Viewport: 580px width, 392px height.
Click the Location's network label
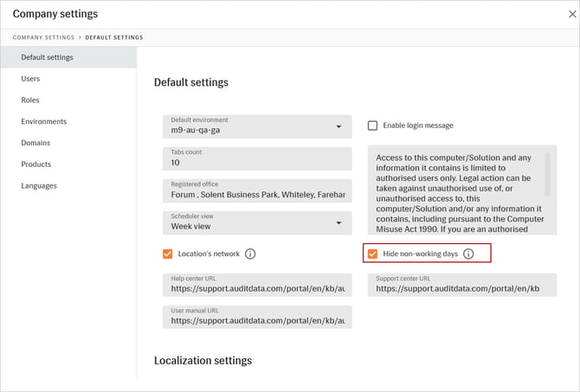point(209,254)
